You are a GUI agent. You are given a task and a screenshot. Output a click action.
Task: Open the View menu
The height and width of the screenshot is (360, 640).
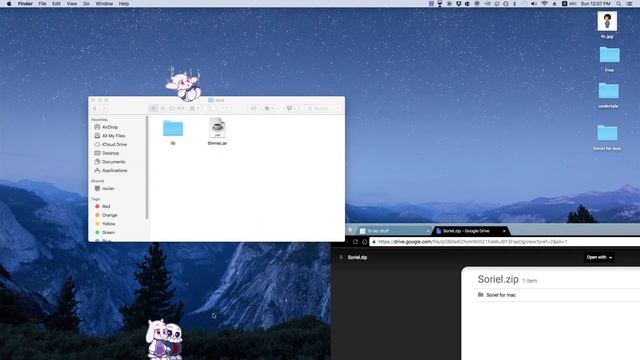[x=72, y=4]
